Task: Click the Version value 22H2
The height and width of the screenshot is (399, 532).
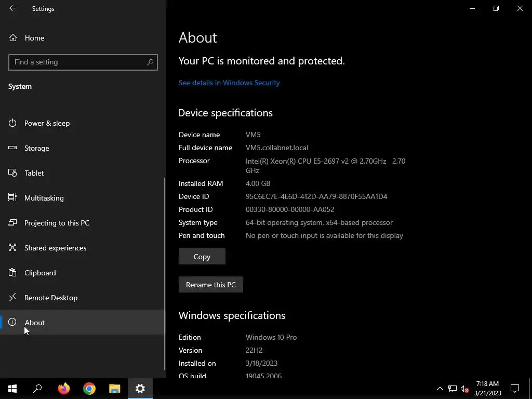Action: (x=254, y=350)
